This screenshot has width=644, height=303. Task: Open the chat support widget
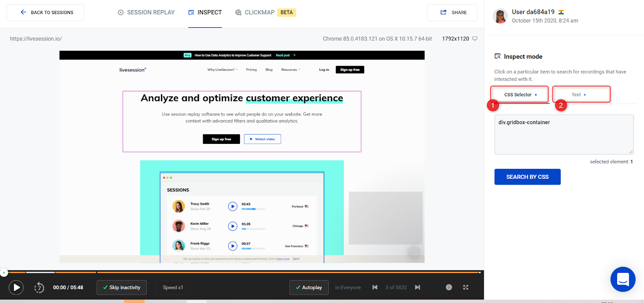pos(623,279)
